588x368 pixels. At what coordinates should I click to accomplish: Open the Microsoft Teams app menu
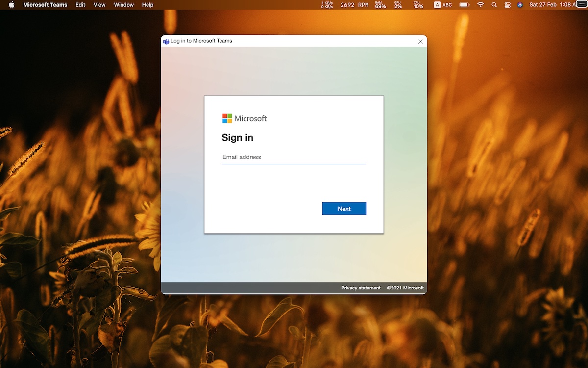(x=45, y=5)
